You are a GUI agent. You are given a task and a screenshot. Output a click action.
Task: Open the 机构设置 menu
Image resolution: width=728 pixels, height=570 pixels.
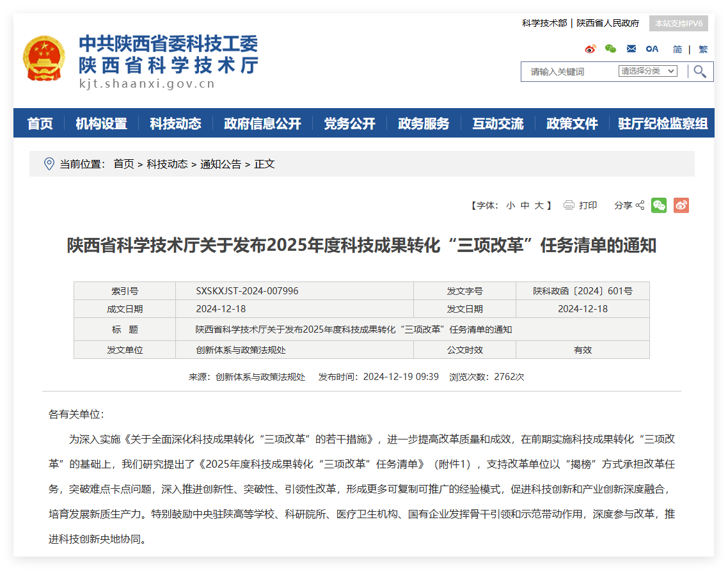click(101, 123)
